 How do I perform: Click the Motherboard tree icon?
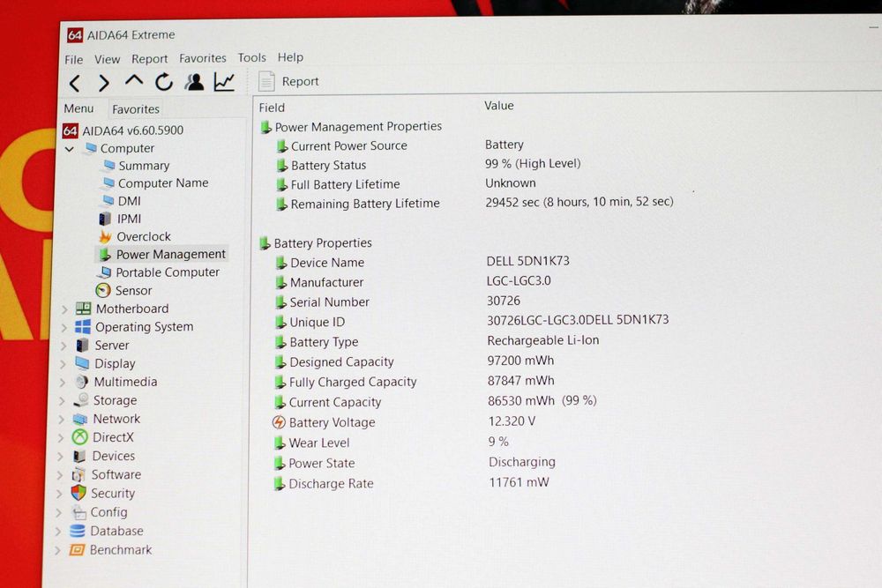click(83, 309)
